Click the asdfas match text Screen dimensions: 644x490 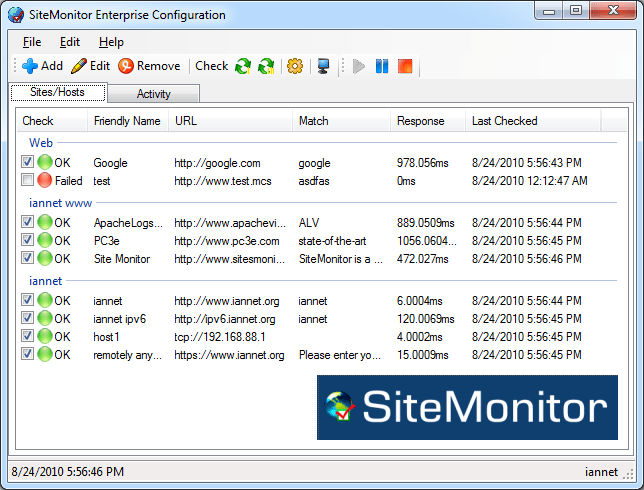click(x=314, y=181)
